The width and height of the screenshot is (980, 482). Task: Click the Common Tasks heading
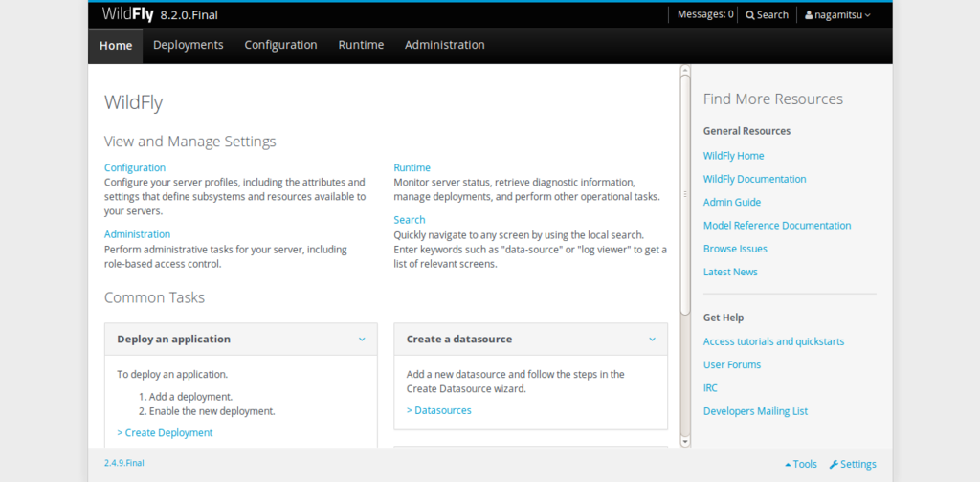(154, 297)
